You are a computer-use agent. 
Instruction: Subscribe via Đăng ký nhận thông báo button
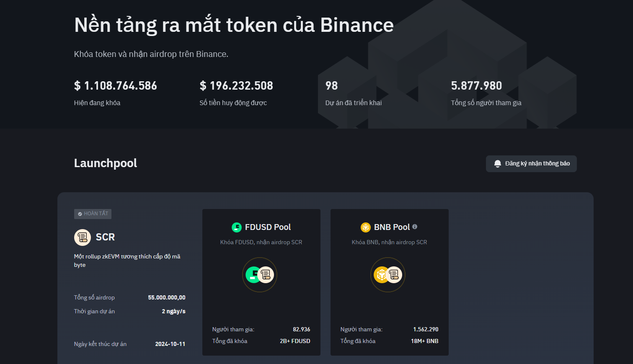(x=531, y=164)
